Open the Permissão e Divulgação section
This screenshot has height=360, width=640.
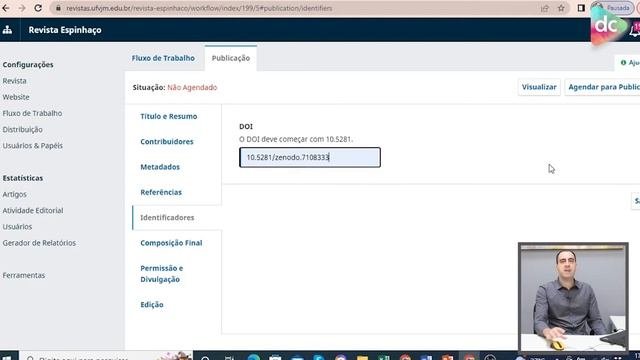point(162,273)
